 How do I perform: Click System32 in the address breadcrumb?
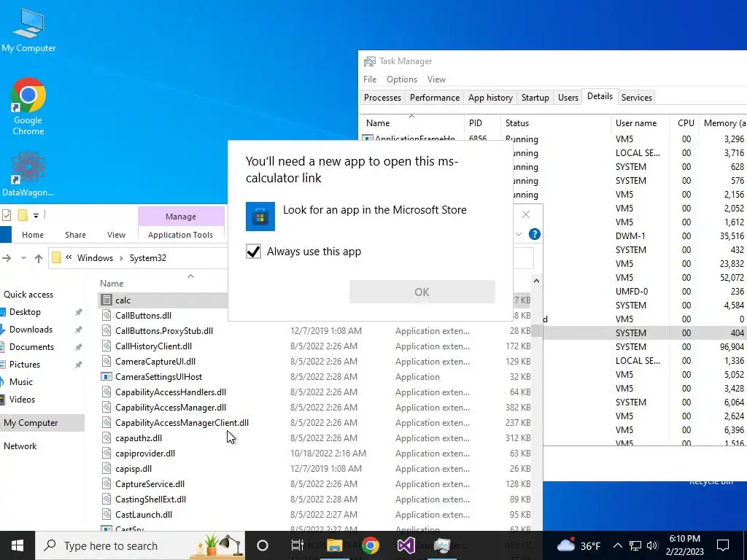tap(147, 258)
